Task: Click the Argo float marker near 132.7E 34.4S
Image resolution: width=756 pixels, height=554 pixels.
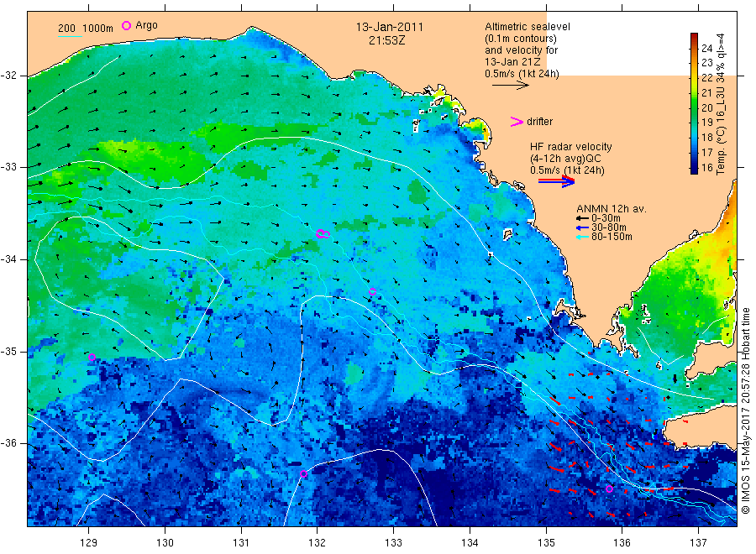Action: click(x=372, y=291)
